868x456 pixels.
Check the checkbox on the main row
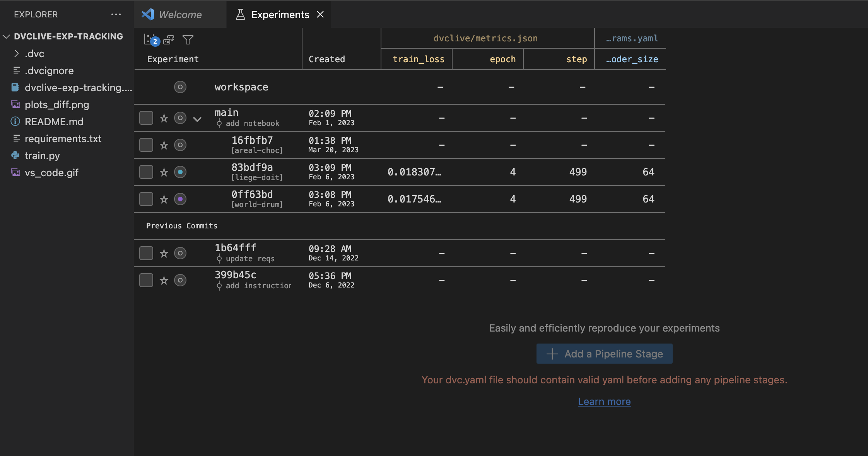(x=146, y=118)
